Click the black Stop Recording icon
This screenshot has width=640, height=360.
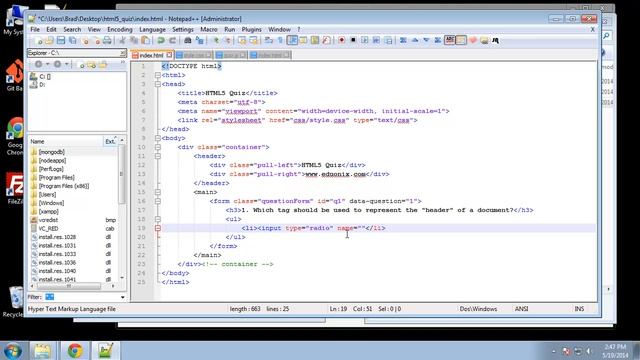coord(353,40)
